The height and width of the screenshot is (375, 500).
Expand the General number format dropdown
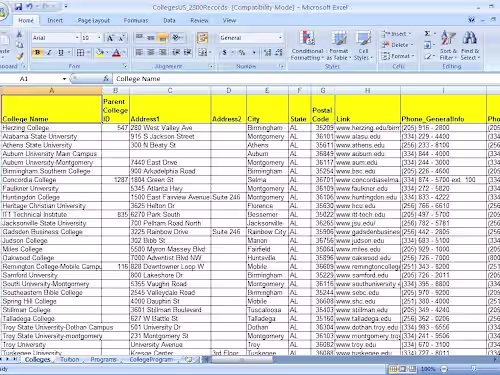pos(280,38)
